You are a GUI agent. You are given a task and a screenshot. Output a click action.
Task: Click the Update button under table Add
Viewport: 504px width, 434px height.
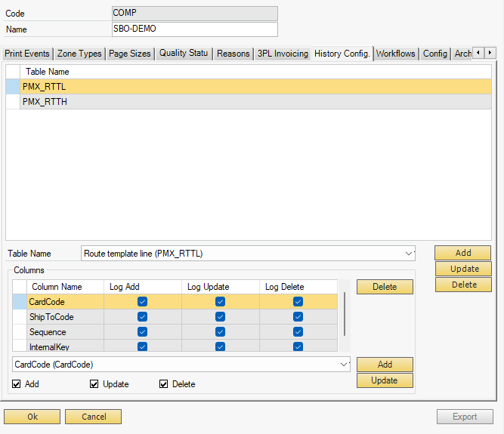tap(463, 269)
